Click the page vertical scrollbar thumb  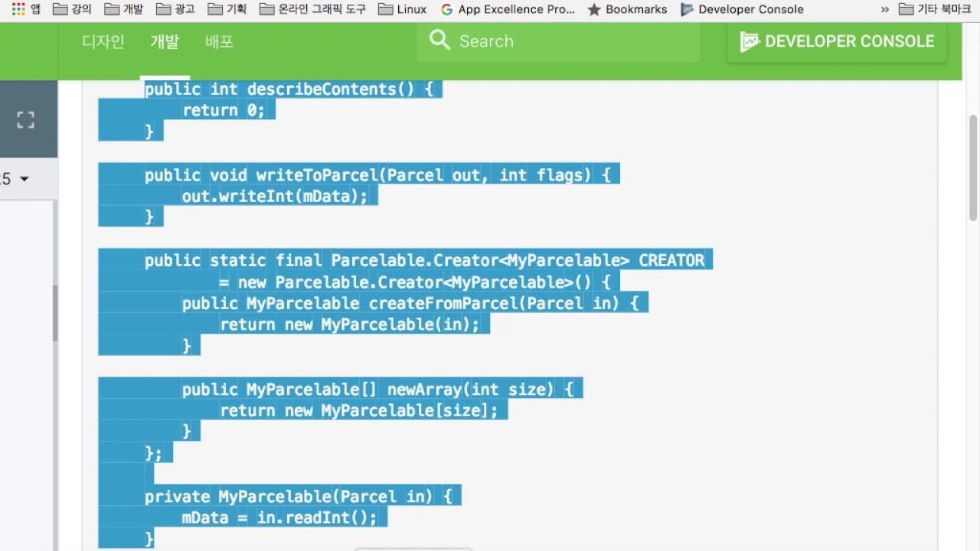click(973, 168)
